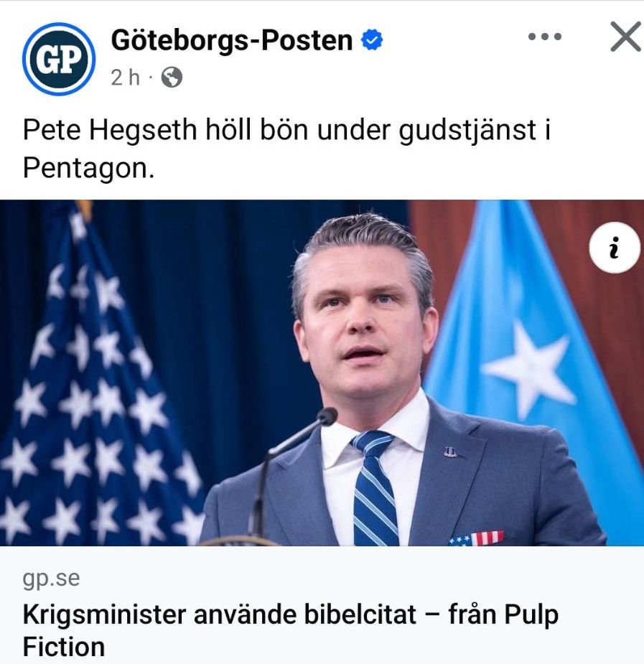Open the GP profile picture logo
The width and height of the screenshot is (644, 664).
tap(59, 59)
